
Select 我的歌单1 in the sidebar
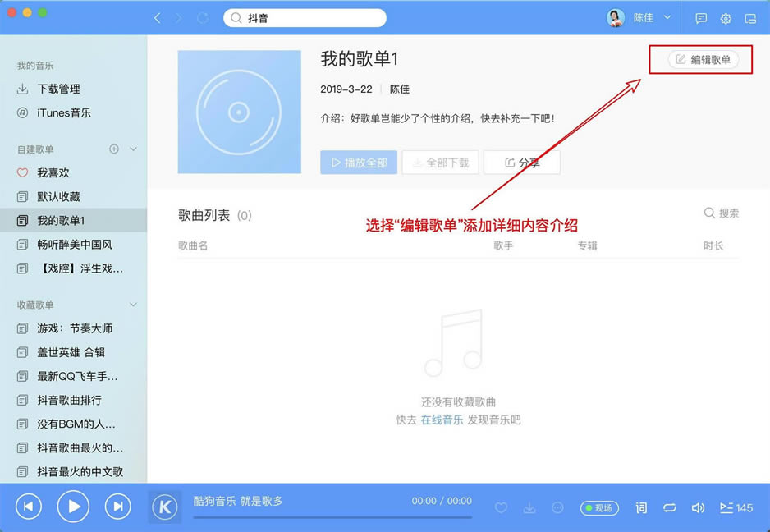point(57,219)
